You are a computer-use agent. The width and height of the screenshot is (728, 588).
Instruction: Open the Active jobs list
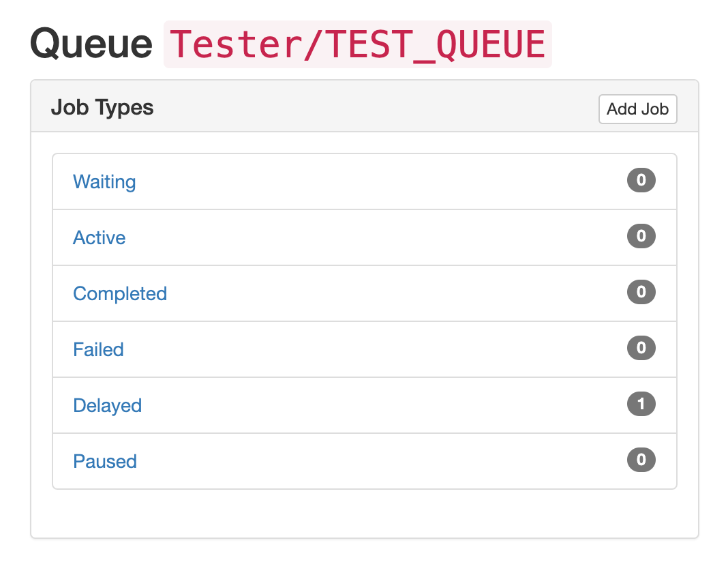pos(99,237)
